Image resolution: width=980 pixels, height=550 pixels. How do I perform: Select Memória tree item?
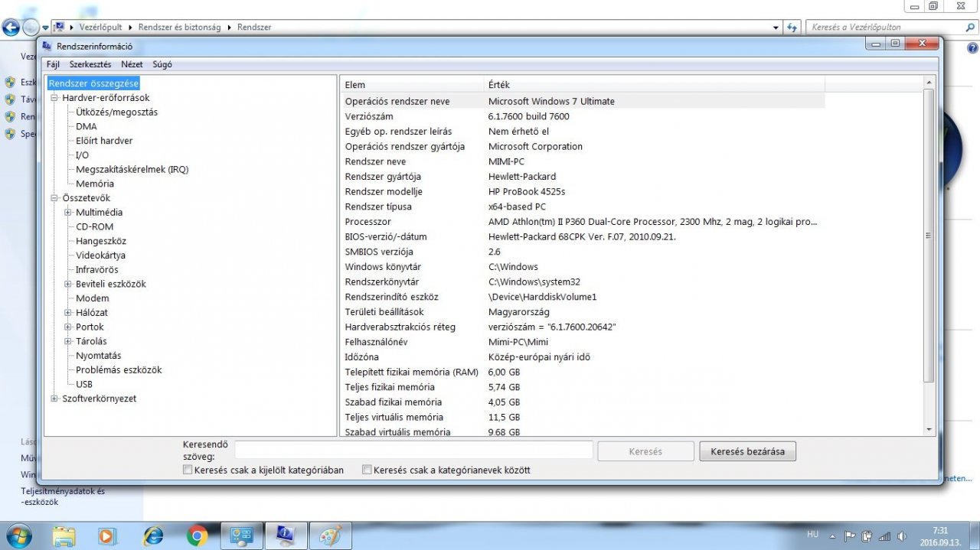[x=95, y=184]
